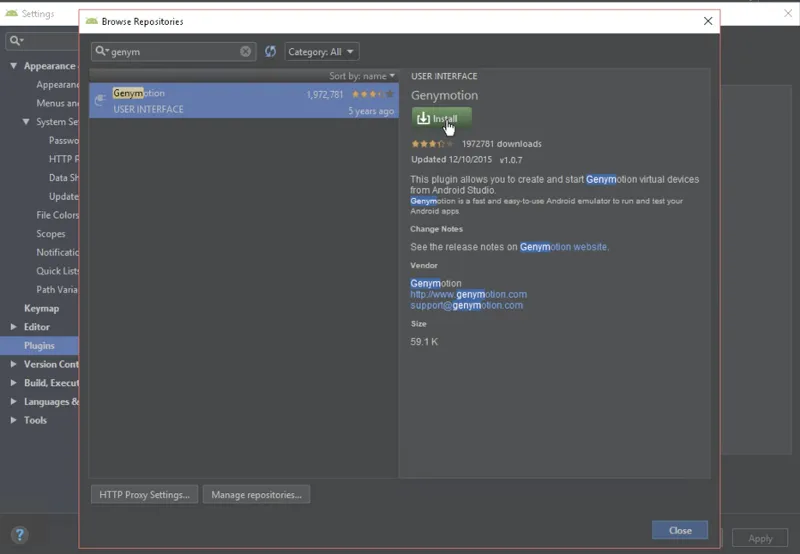
Task: Close the Browse Repositories window with X
Action: click(x=708, y=21)
